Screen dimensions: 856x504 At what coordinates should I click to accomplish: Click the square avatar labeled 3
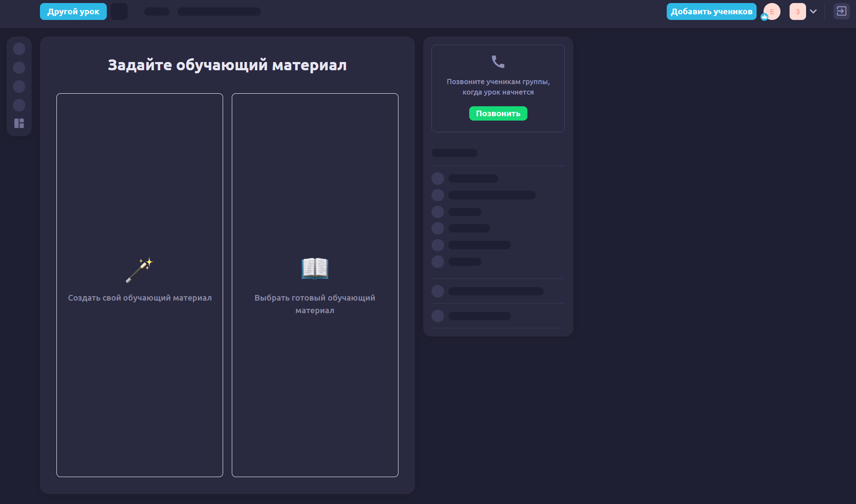pos(797,11)
